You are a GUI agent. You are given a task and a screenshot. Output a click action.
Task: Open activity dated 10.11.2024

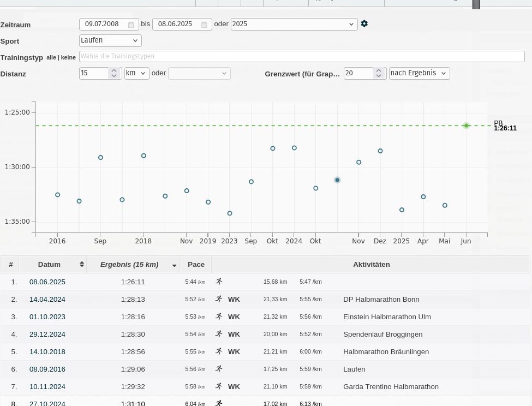coord(47,387)
